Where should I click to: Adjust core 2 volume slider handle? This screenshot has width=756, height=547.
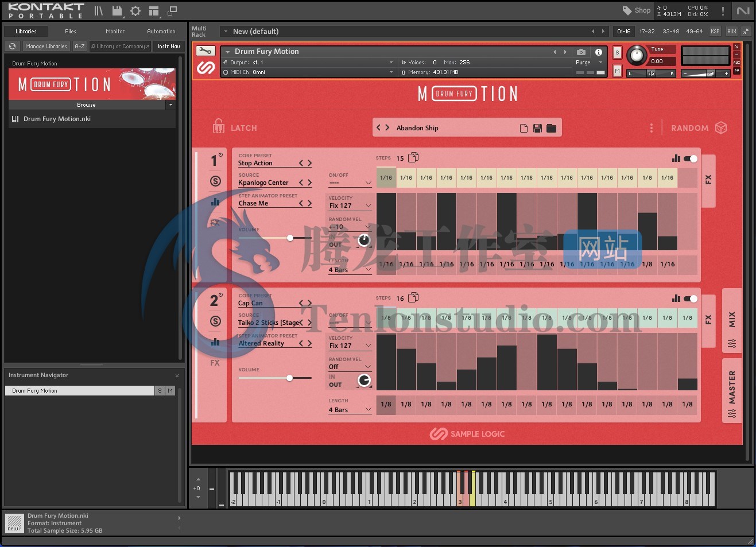[290, 378]
